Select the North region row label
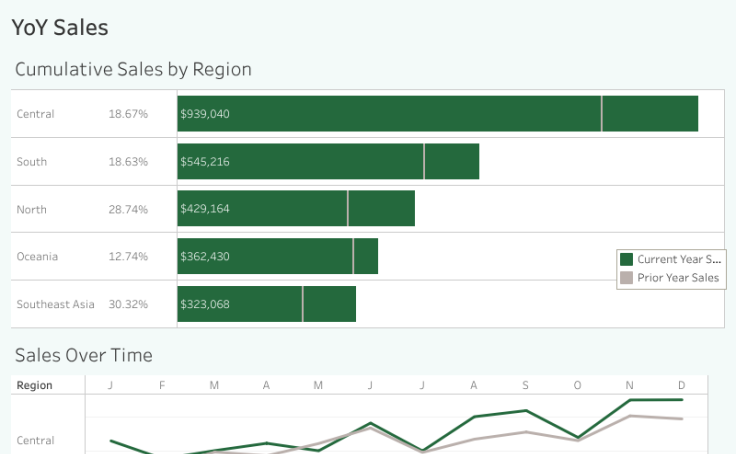Image resolution: width=736 pixels, height=454 pixels. (x=32, y=209)
